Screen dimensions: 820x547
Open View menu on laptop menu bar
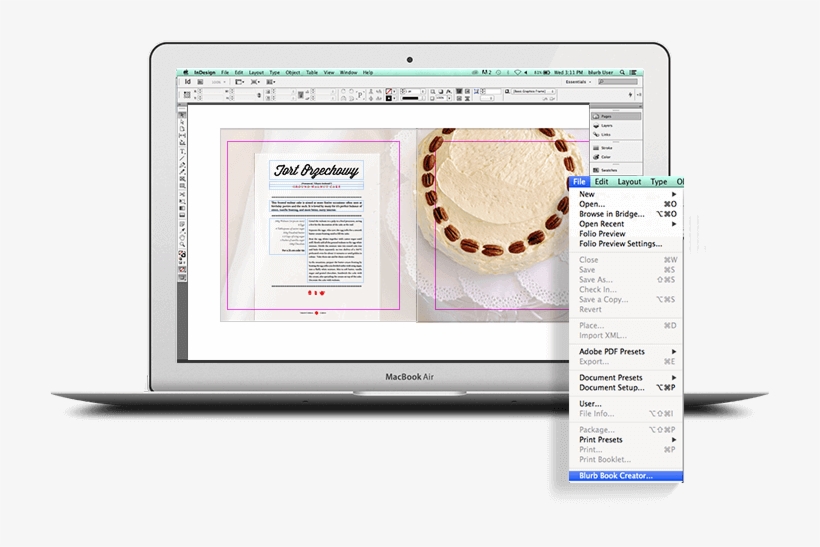pos(329,73)
